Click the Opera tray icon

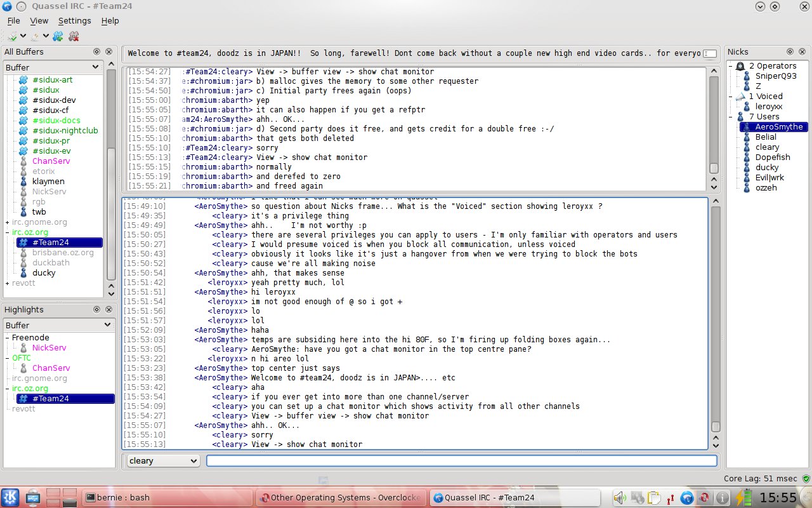[704, 498]
